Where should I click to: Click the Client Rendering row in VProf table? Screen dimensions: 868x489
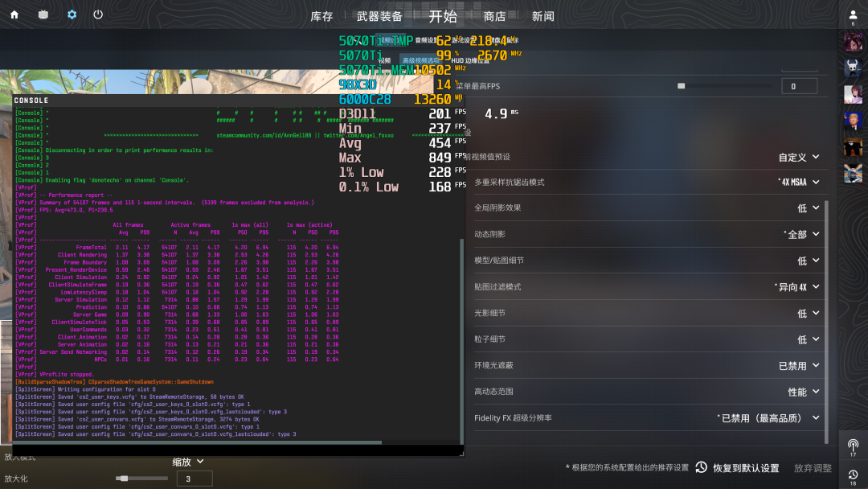[x=177, y=255]
